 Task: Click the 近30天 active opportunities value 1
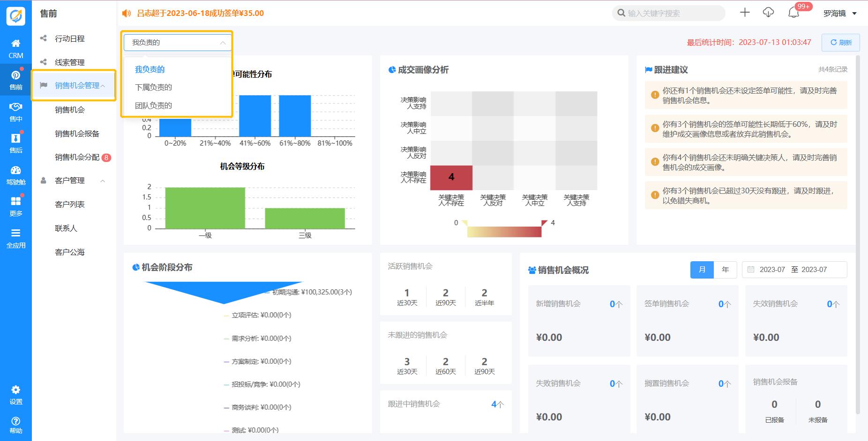pyautogui.click(x=407, y=293)
